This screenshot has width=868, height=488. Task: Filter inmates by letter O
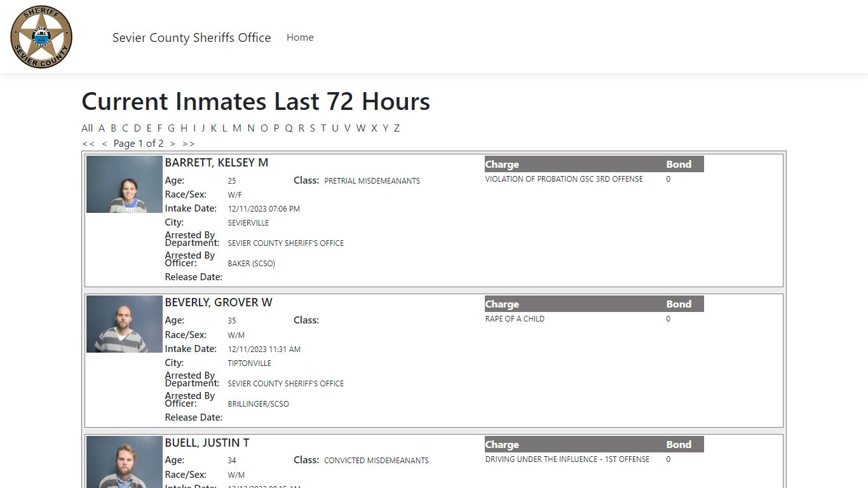coord(264,128)
